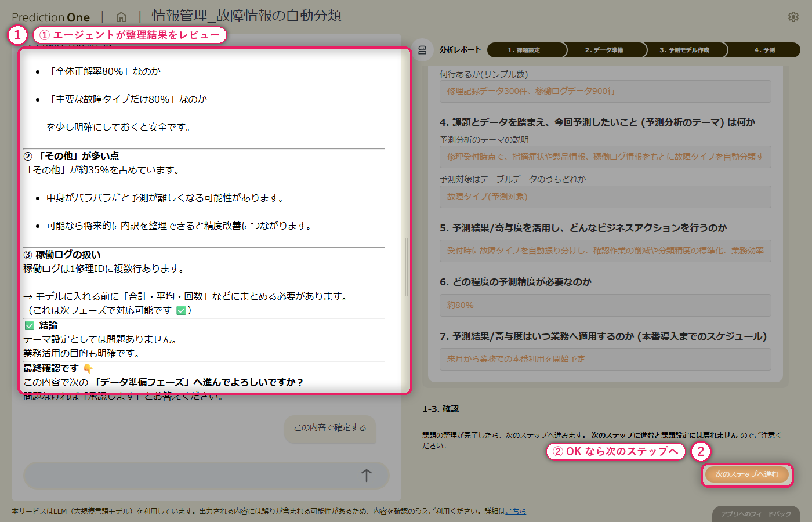Click heading 4. 課題とデータを踏まえ

[x=597, y=122]
